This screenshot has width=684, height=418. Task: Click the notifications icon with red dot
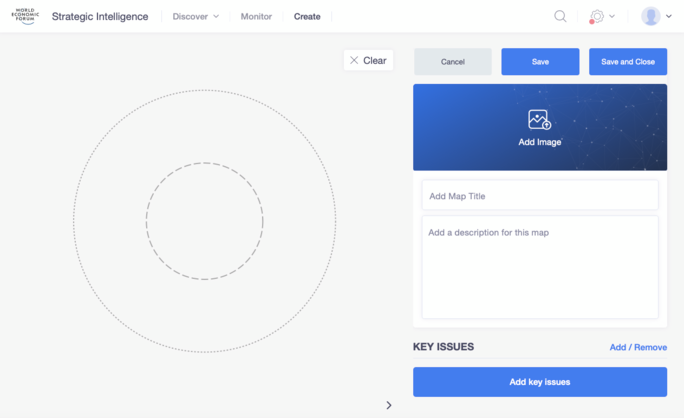pos(596,17)
